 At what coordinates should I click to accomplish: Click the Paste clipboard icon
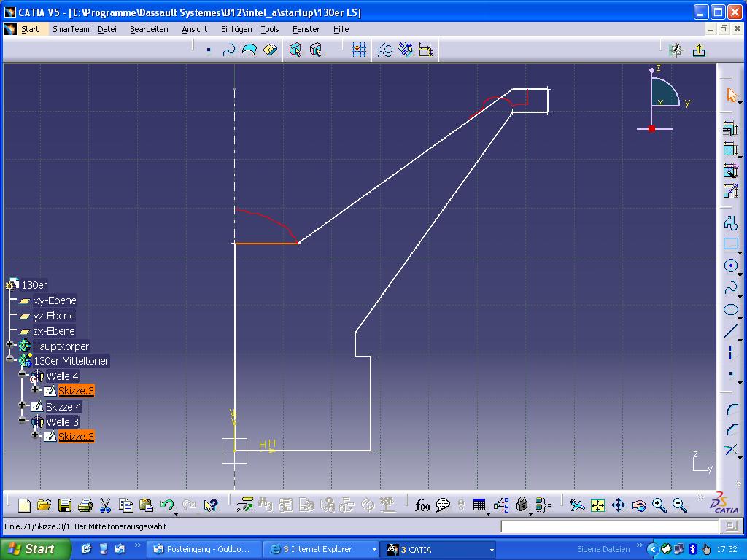point(146,505)
